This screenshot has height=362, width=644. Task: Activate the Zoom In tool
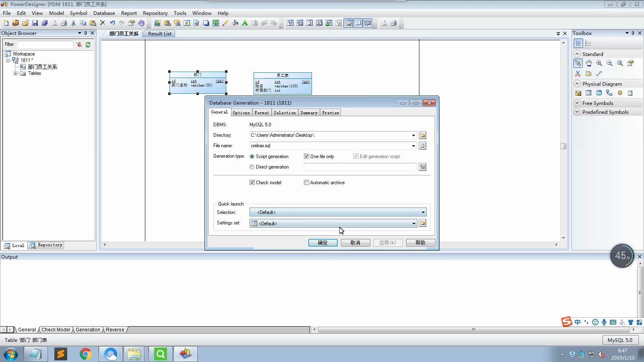(x=599, y=63)
